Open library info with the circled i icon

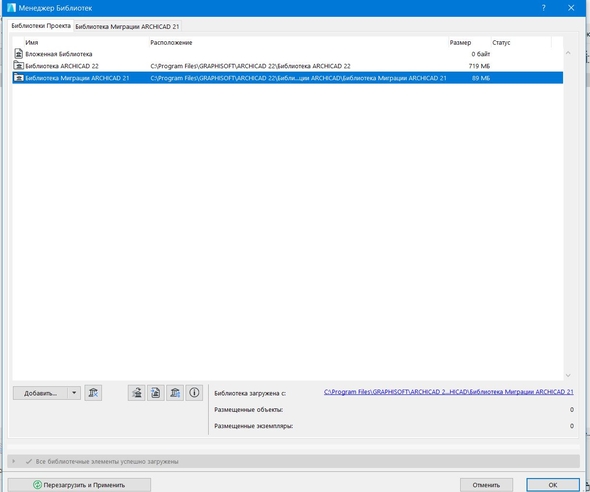[x=194, y=393]
